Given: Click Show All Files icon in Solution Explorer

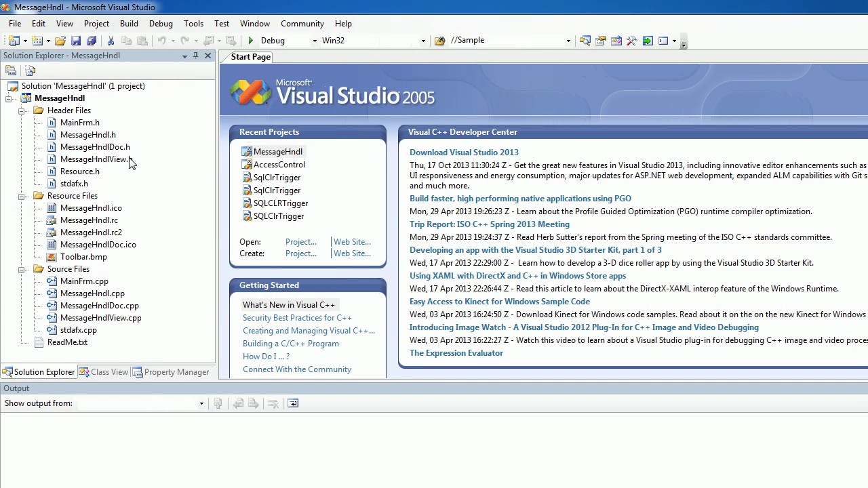Looking at the screenshot, I should pos(31,70).
